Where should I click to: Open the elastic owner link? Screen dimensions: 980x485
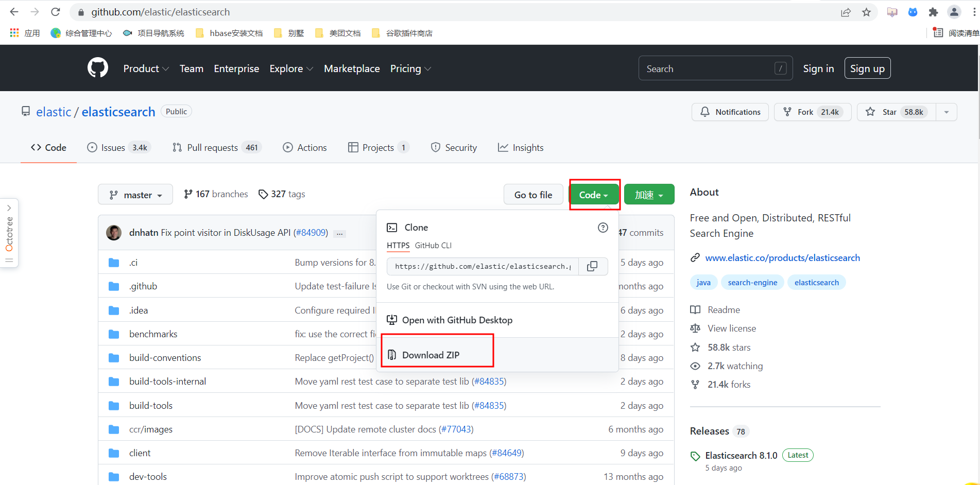point(54,112)
